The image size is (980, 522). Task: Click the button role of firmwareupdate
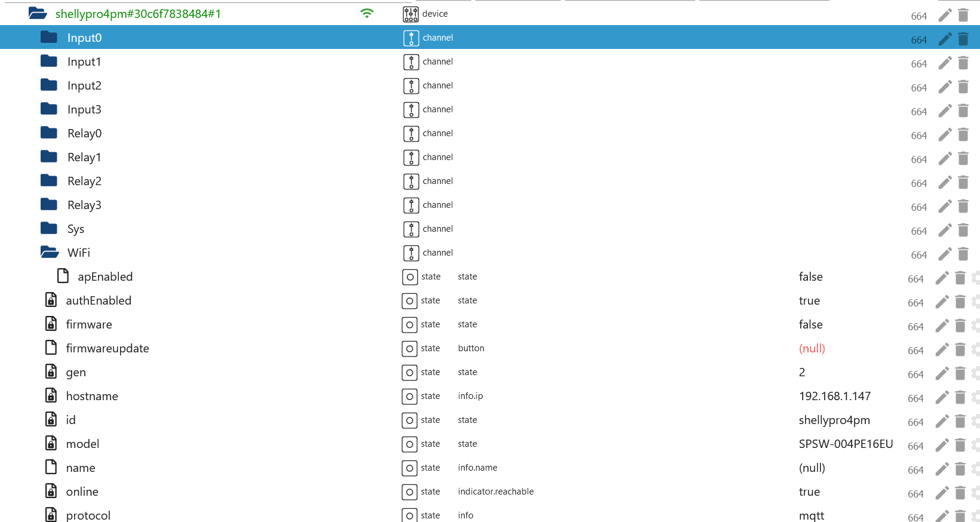click(471, 348)
